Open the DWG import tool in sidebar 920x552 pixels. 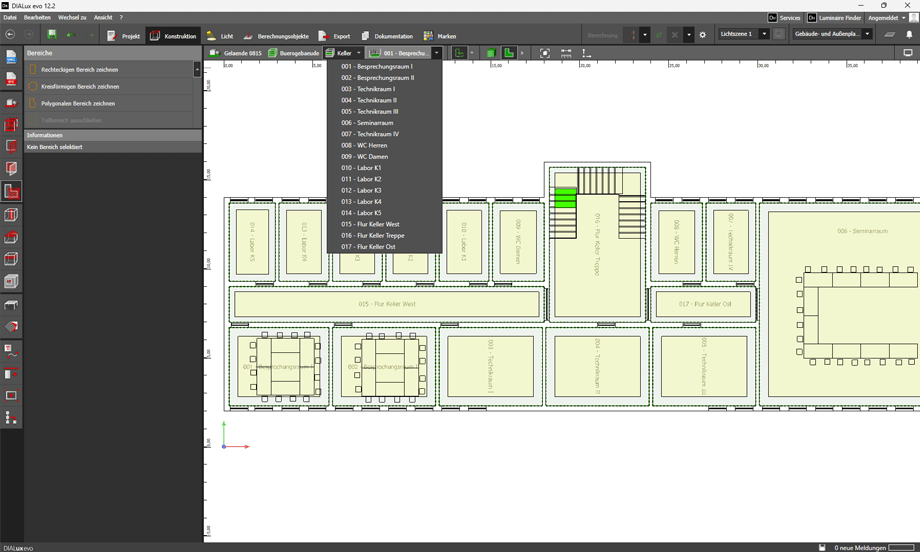[11, 57]
